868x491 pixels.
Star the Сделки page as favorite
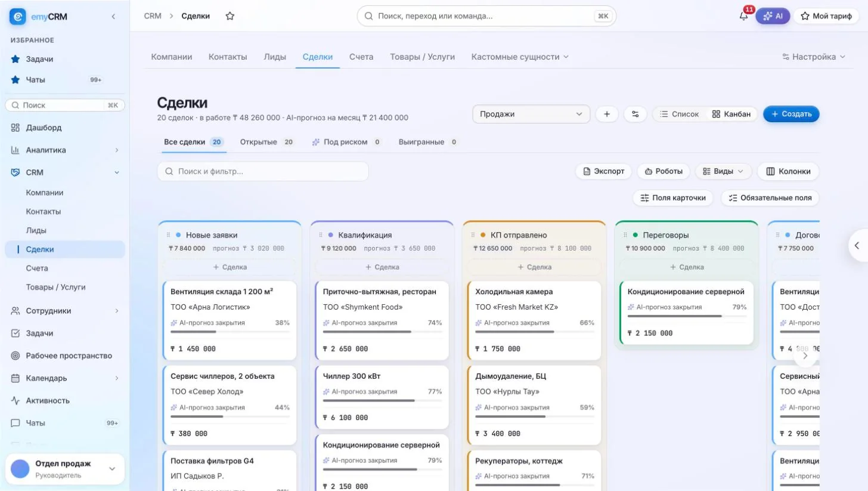tap(230, 16)
